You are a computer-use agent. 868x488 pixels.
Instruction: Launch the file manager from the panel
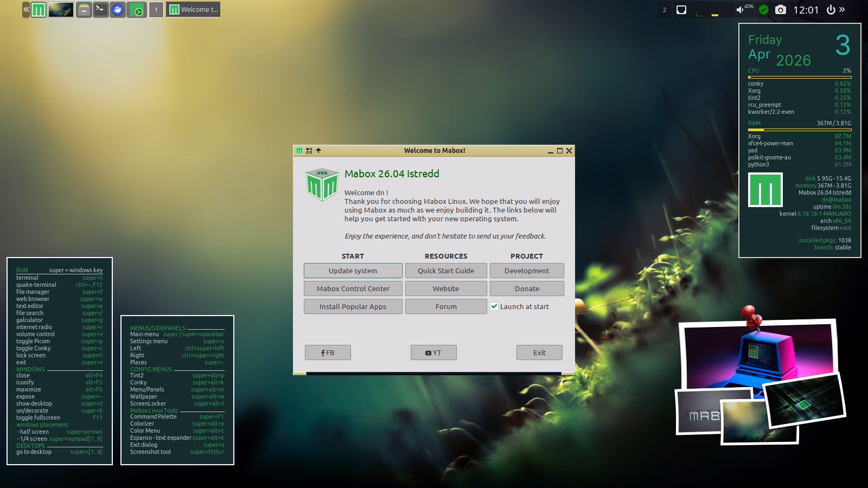(84, 10)
